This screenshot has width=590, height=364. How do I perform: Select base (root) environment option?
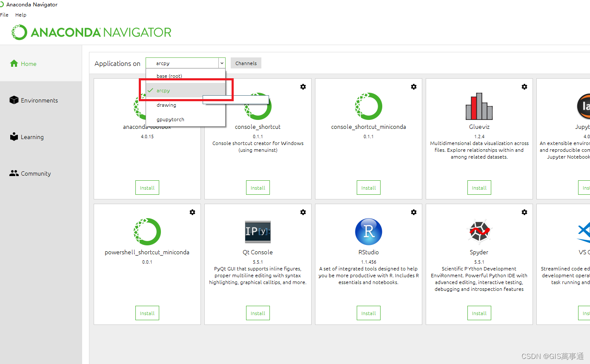(186, 76)
